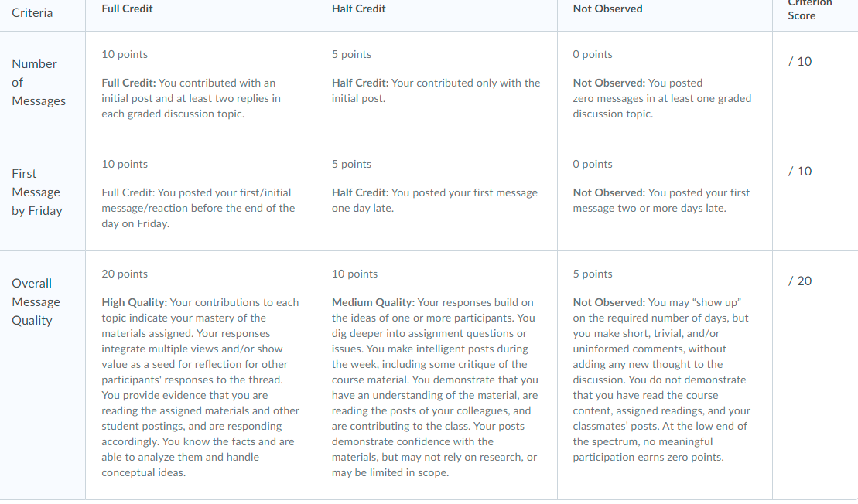Click the Not Observed column header
858x504 pixels.
point(607,9)
